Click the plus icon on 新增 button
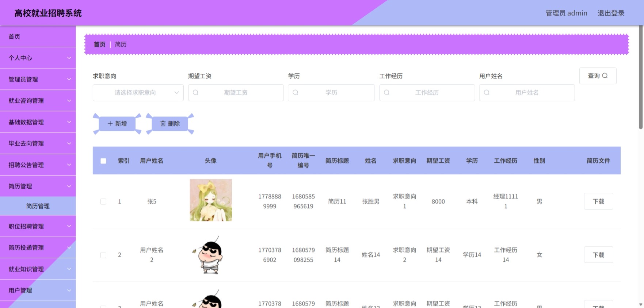Image resolution: width=644 pixels, height=308 pixels. [110, 124]
